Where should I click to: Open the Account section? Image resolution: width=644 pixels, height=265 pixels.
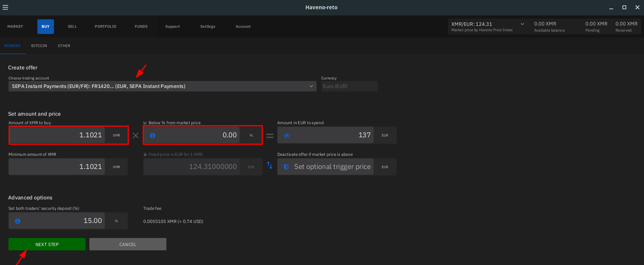(x=243, y=27)
